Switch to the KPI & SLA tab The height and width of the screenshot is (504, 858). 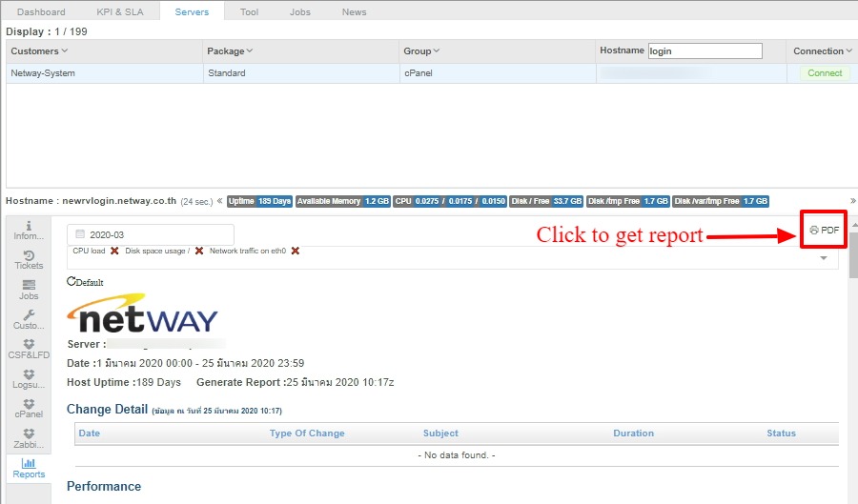(x=121, y=12)
